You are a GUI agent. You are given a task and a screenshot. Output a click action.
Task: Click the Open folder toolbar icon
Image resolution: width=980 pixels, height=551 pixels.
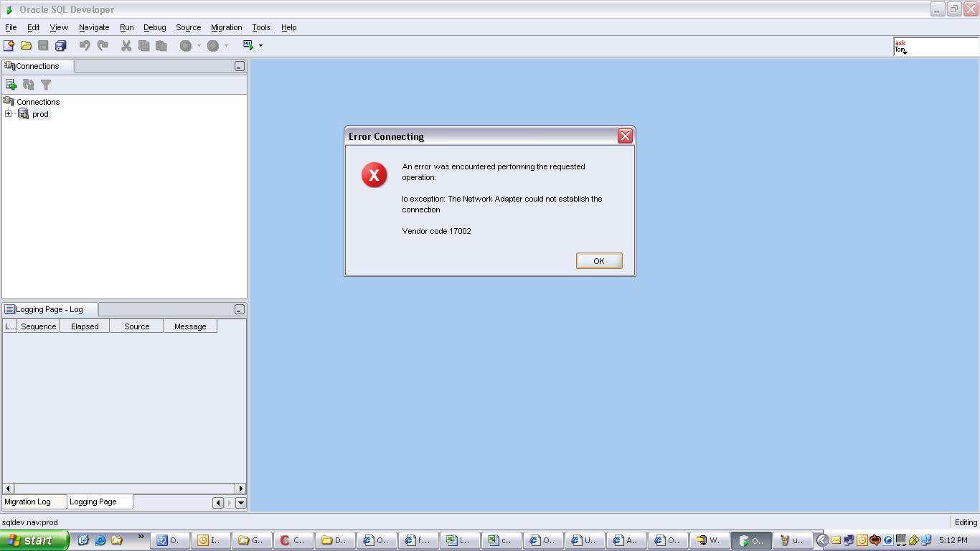(26, 45)
